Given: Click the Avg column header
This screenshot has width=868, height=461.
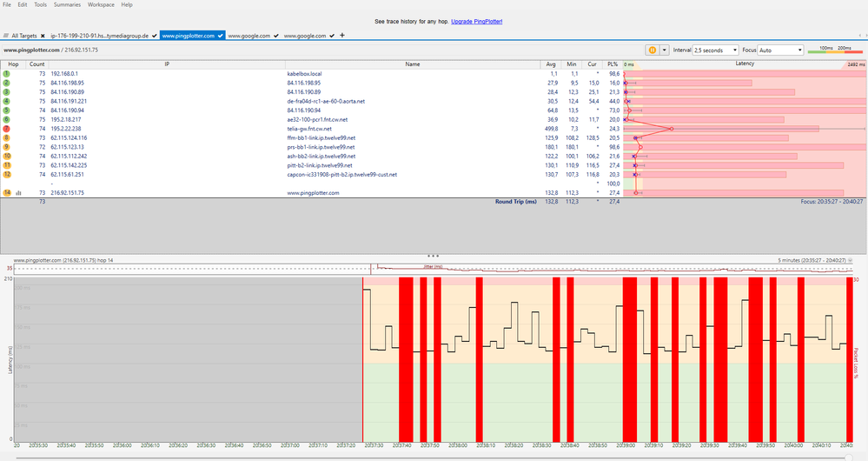Looking at the screenshot, I should pos(550,64).
